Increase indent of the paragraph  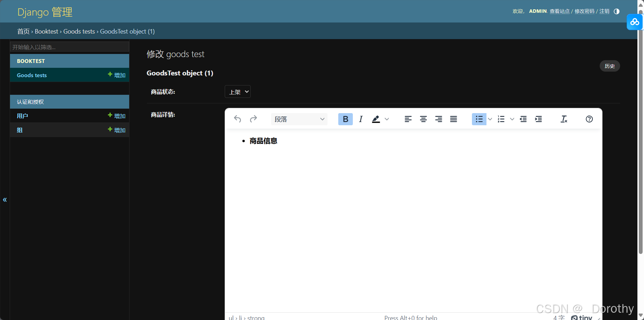coord(538,119)
